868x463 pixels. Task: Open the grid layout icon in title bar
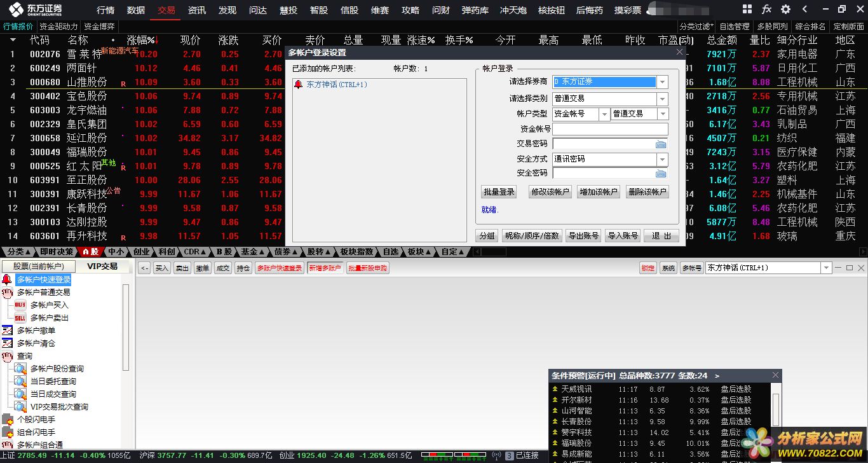point(747,10)
